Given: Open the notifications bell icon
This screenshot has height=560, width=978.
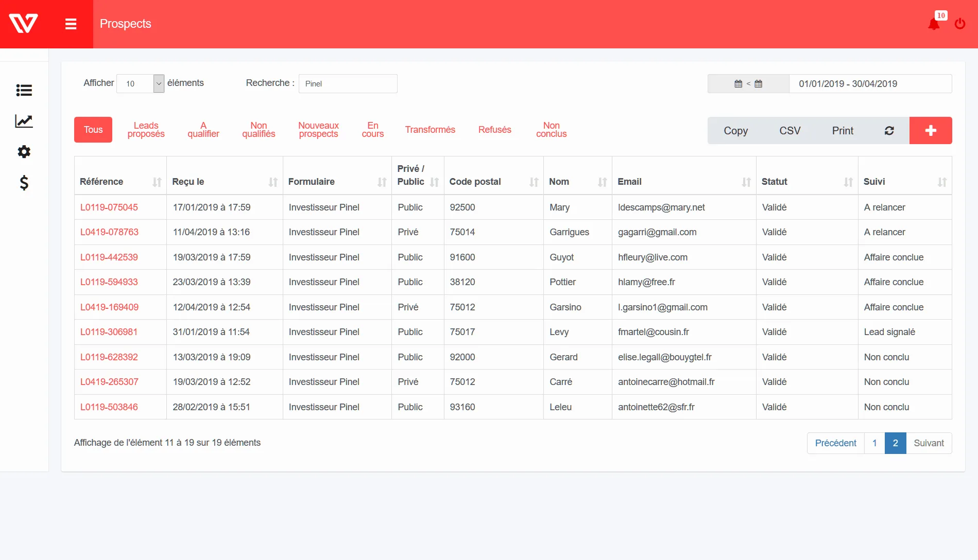Looking at the screenshot, I should coord(934,24).
